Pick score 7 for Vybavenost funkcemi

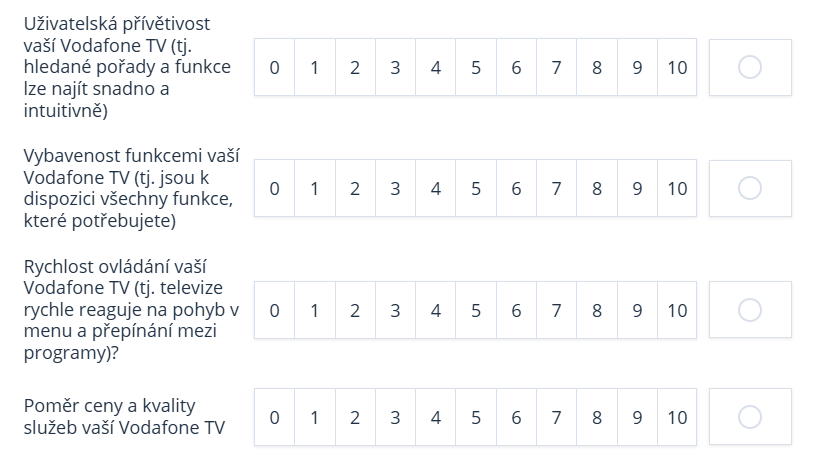point(556,188)
